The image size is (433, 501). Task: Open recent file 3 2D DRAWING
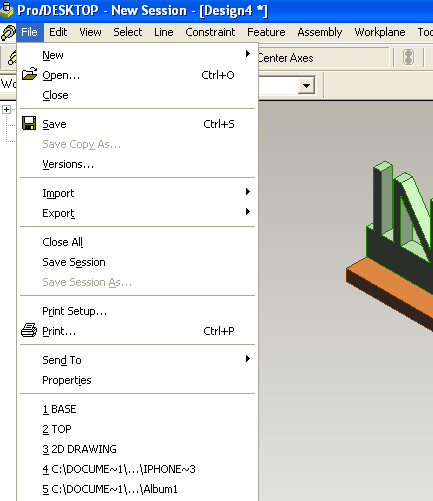(137, 449)
